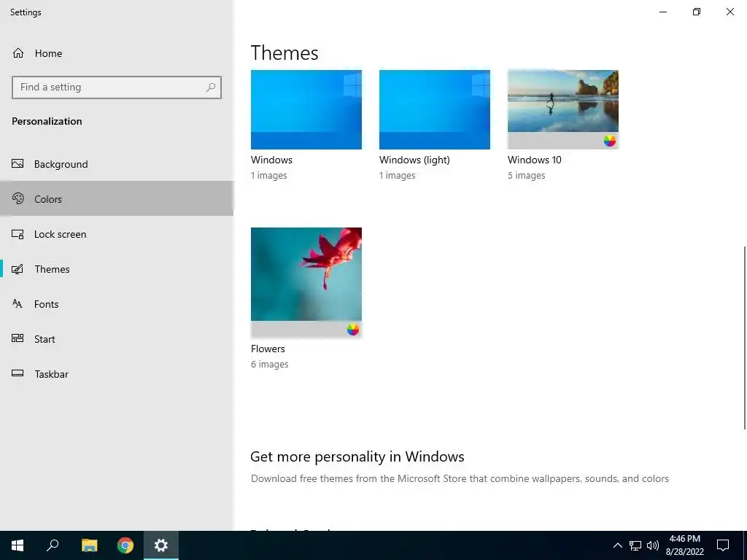The height and width of the screenshot is (560, 747).
Task: Click the Home icon in sidebar
Action: point(18,52)
